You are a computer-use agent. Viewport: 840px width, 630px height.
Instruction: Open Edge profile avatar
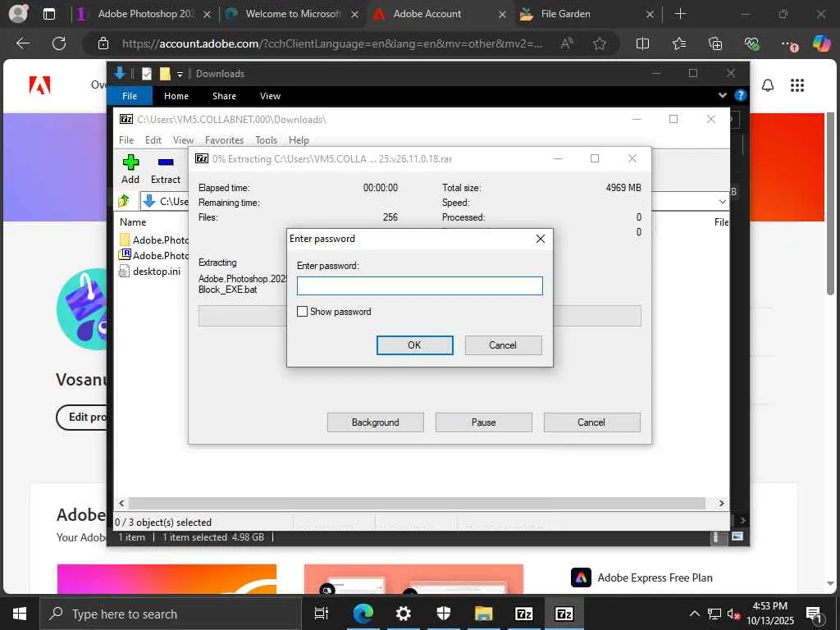[x=18, y=14]
